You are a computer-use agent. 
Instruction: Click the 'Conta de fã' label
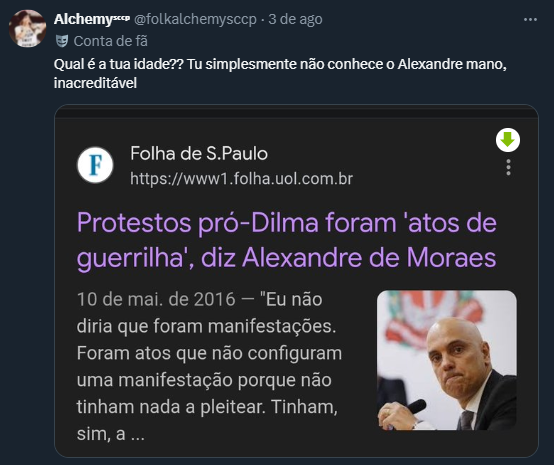tap(111, 41)
